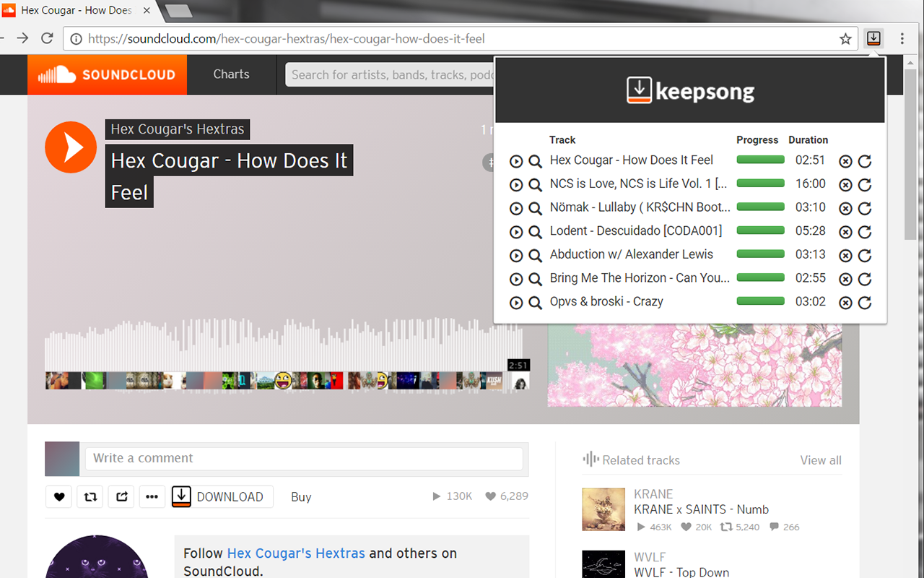Retry download of Hex Cougar track

coord(865,162)
